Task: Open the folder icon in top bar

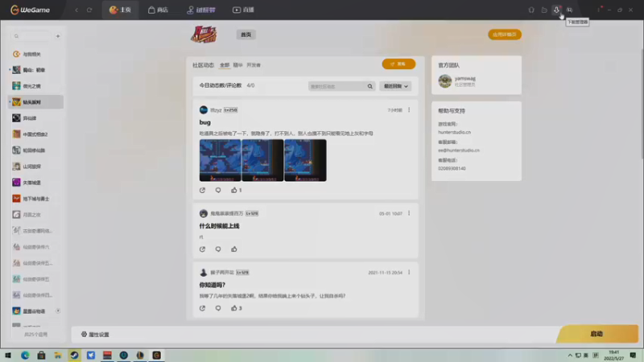Action: (x=544, y=10)
